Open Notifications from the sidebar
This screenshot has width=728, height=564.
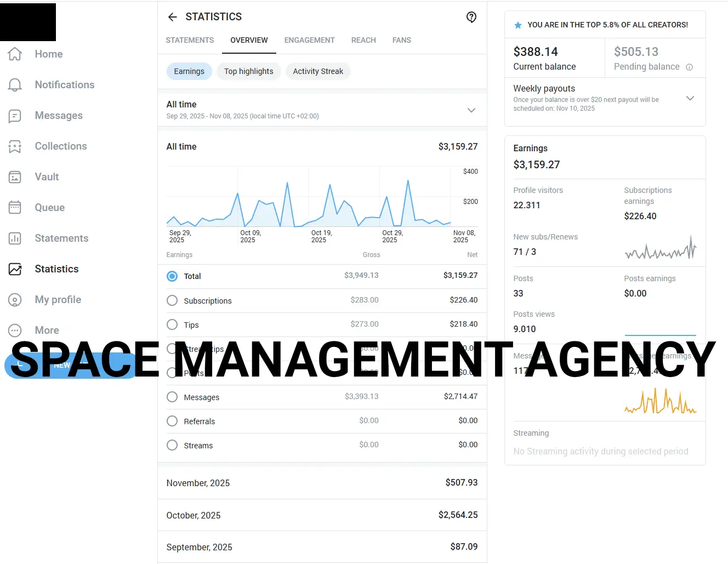coord(64,84)
